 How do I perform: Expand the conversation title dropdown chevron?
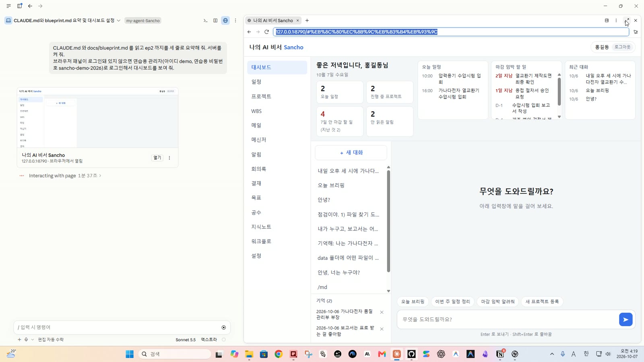[x=119, y=21]
